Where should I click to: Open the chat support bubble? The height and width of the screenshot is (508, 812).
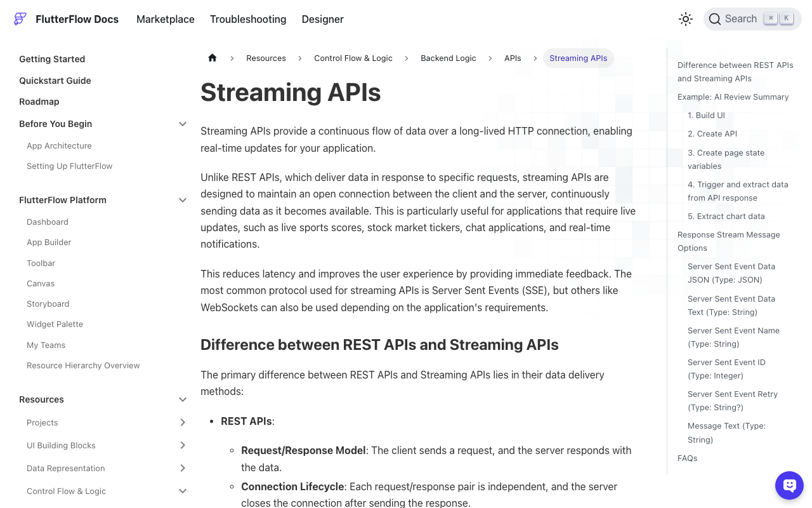coord(789,486)
